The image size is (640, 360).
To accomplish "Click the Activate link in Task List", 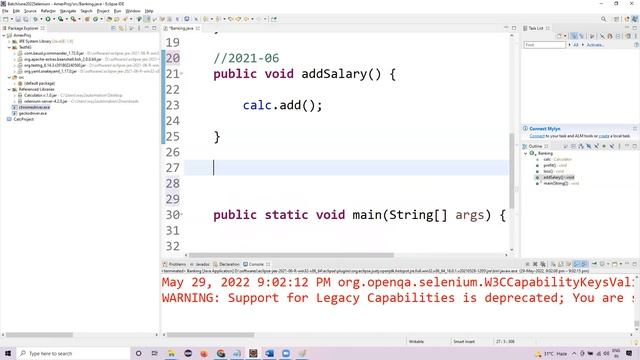I will click(595, 45).
